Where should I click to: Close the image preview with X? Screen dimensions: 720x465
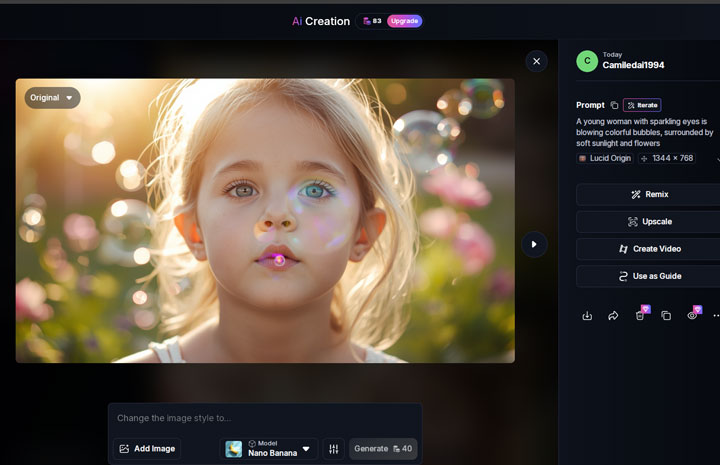(x=536, y=61)
